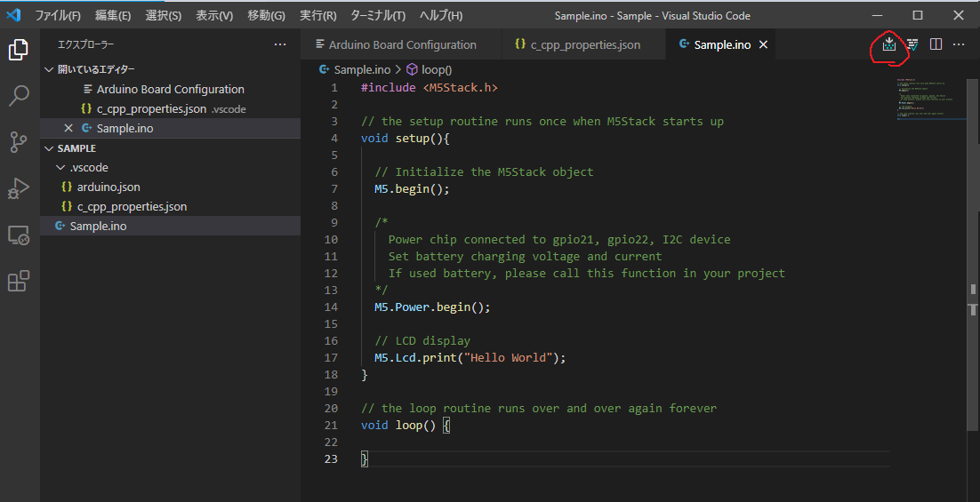Open the 編集(E) menu
The width and height of the screenshot is (980, 502).
tap(113, 16)
